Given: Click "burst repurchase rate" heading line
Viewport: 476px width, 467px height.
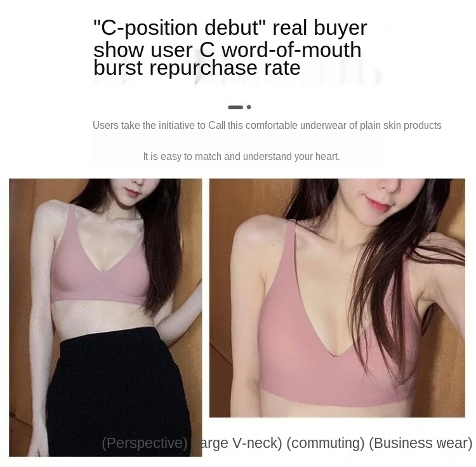Looking at the screenshot, I should pos(197,68).
